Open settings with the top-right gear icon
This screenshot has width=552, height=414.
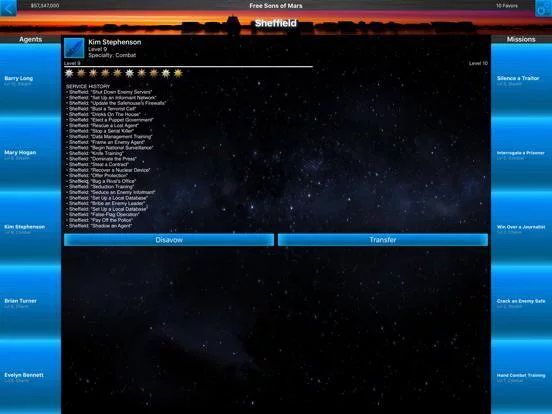pyautogui.click(x=544, y=8)
